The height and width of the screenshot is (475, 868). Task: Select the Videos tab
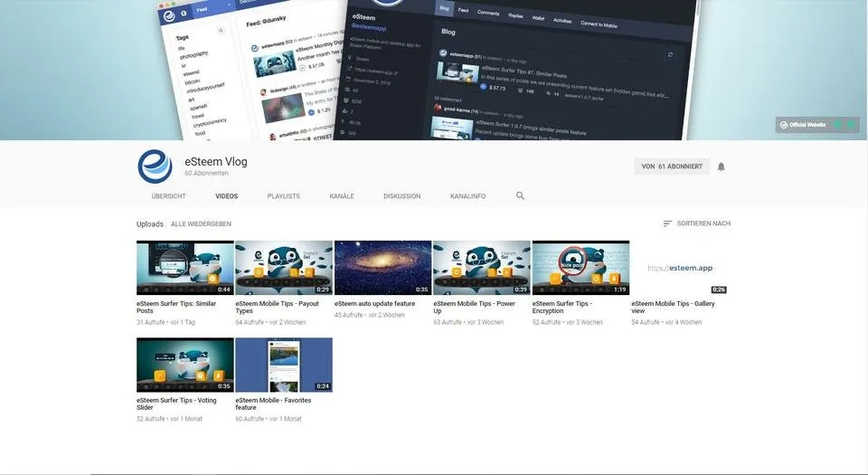point(226,196)
